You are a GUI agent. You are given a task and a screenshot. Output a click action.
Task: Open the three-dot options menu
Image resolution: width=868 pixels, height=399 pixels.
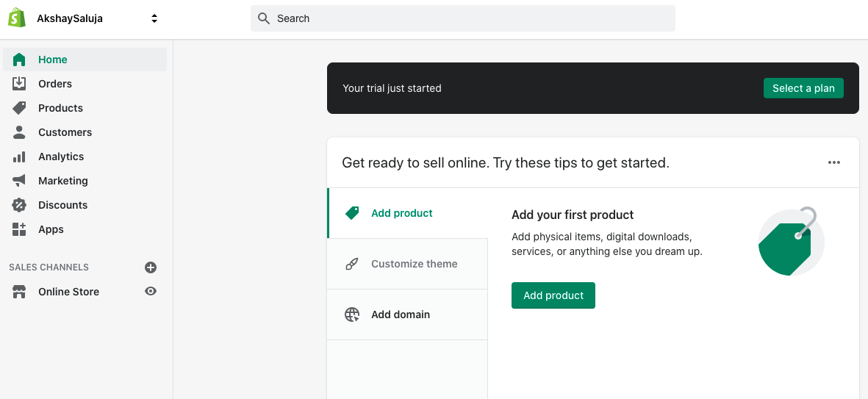[833, 162]
